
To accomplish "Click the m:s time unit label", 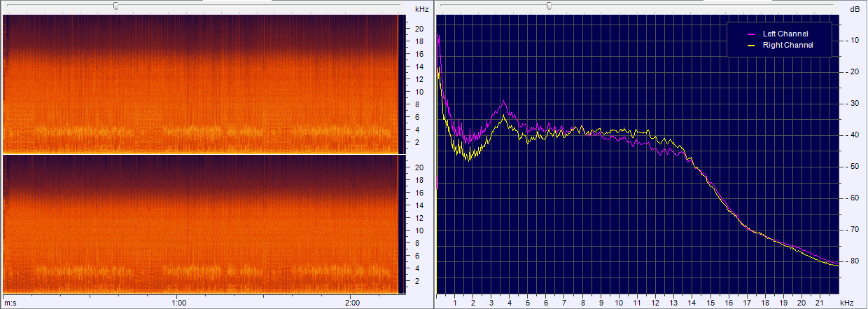I will [x=10, y=303].
